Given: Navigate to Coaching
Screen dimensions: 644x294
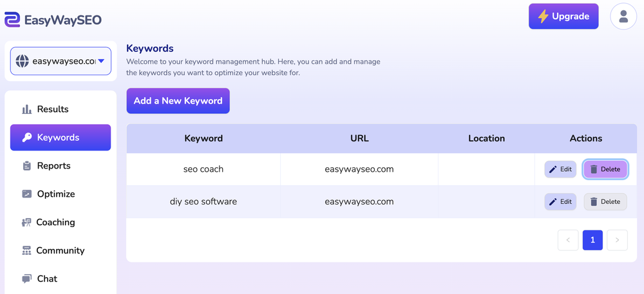Looking at the screenshot, I should [61, 222].
